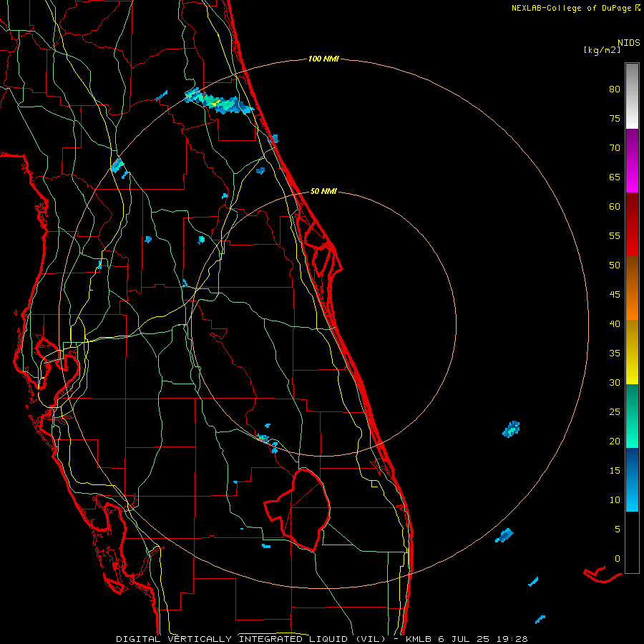The width and height of the screenshot is (644, 644).
Task: Click the 100 NMI range ring label
Action: 323,59
